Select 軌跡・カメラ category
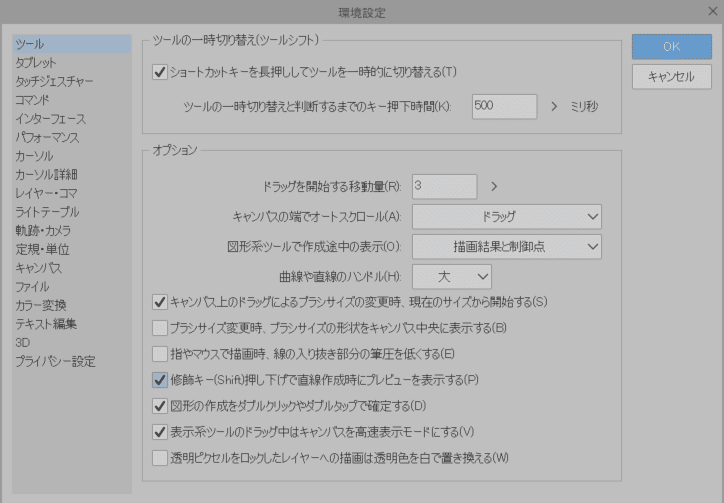This screenshot has width=724, height=503. [43, 230]
